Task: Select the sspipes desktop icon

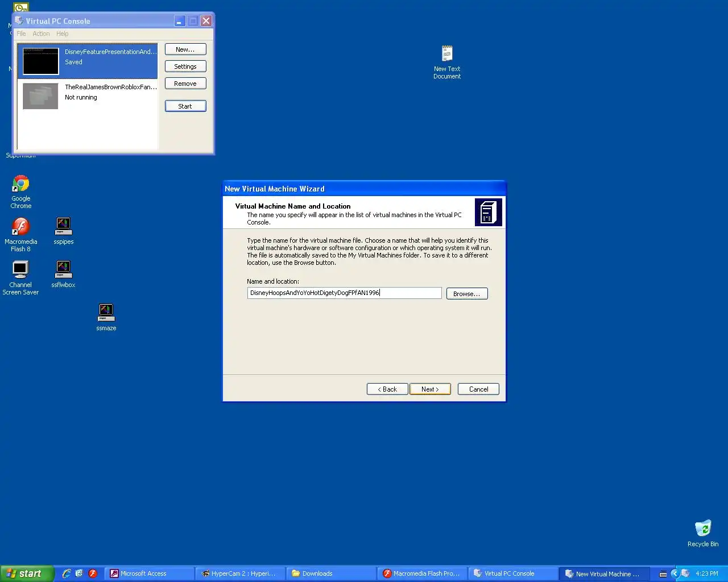Action: pos(64,231)
